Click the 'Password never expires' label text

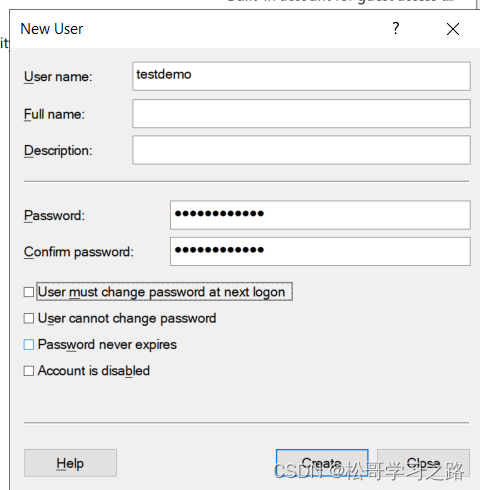(x=107, y=345)
